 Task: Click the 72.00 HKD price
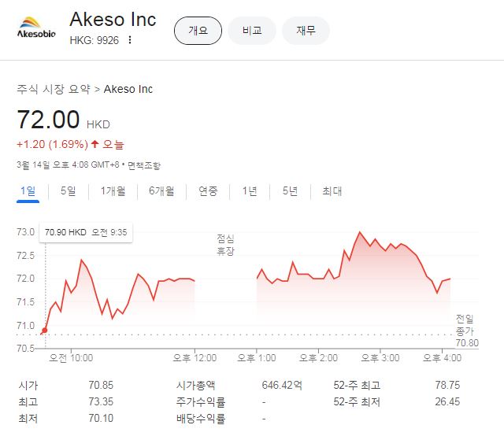point(49,120)
